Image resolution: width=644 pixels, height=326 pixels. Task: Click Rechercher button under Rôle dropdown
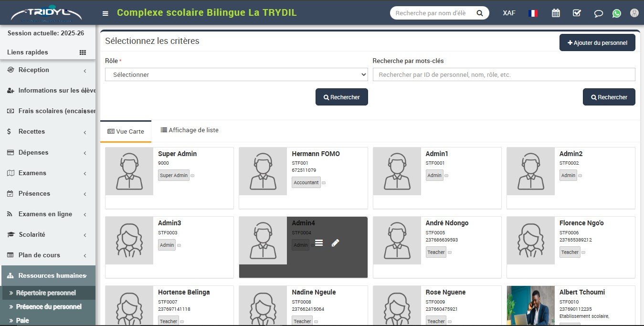[x=341, y=97]
